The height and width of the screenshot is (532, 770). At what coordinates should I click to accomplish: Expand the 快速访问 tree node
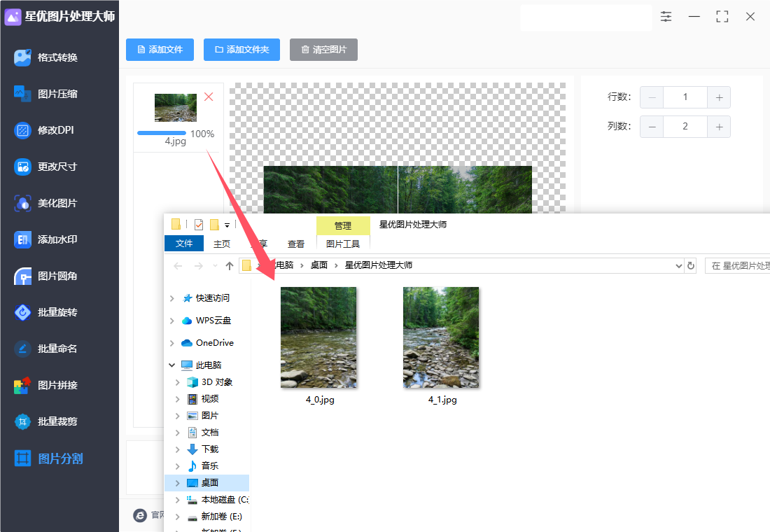pos(172,298)
